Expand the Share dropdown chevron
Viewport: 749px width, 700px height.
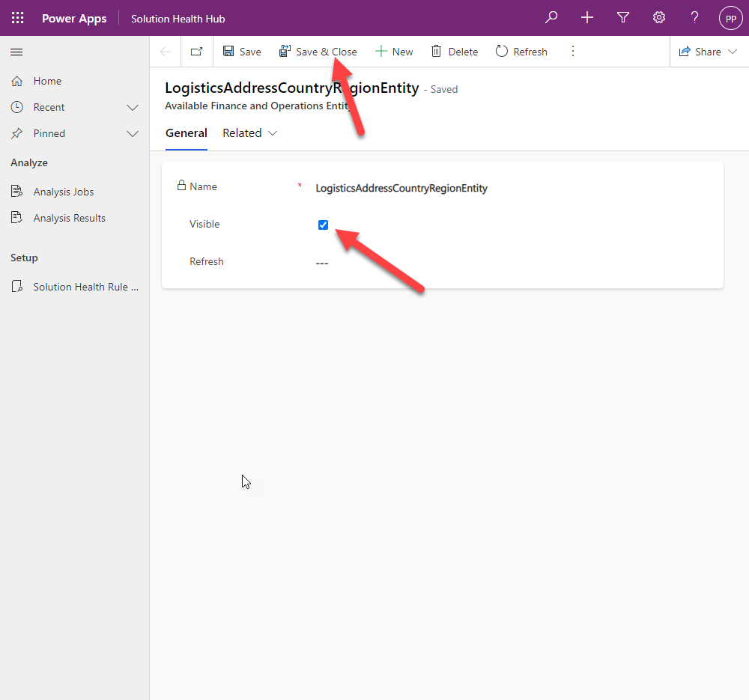(733, 52)
